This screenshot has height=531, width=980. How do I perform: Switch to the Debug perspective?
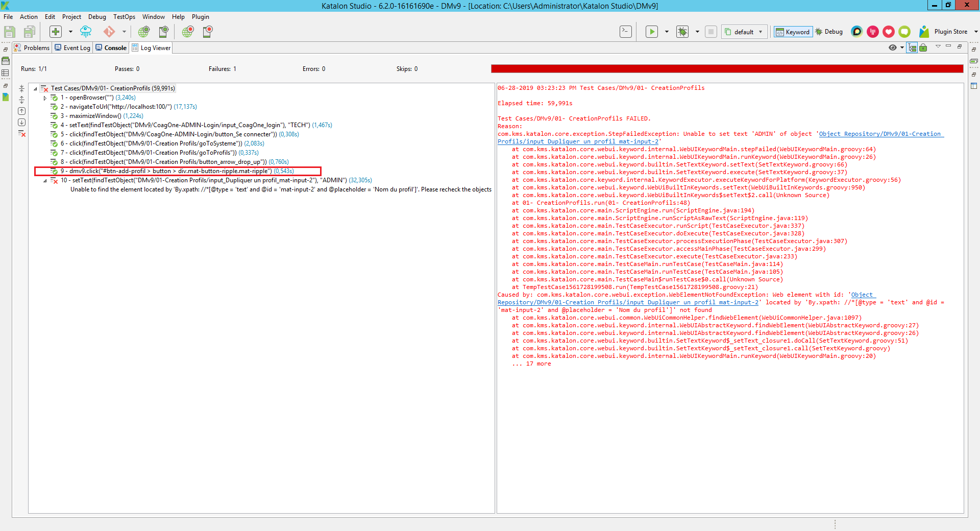point(829,32)
